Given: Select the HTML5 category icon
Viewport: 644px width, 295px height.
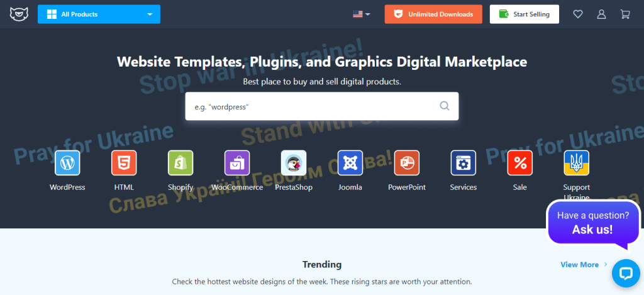Looking at the screenshot, I should 124,163.
